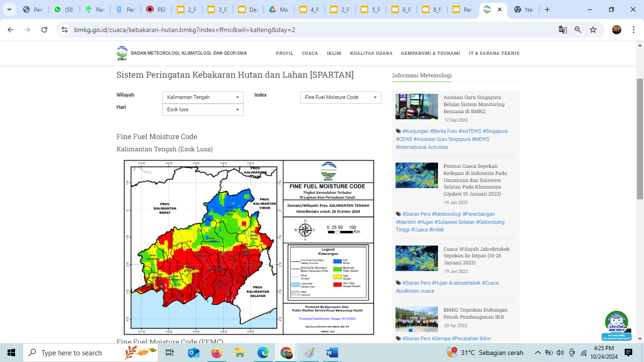
Task: Switch to the 'Ma' Google Drive tab
Action: pos(279,9)
